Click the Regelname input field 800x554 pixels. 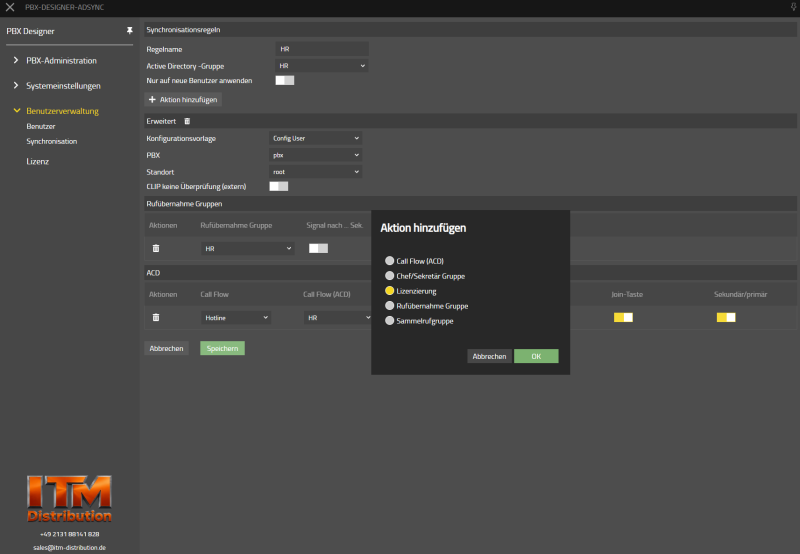[322, 49]
